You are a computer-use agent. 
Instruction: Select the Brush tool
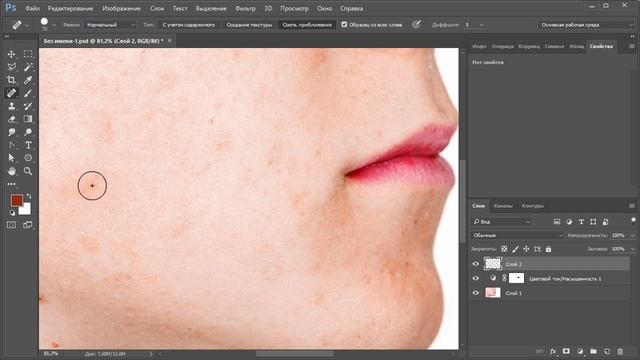tap(28, 93)
